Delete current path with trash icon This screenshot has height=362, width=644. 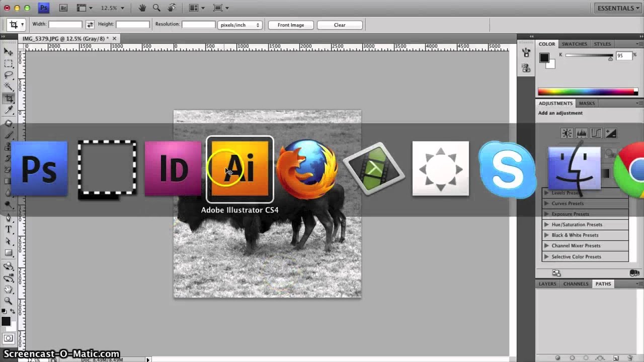click(x=630, y=358)
